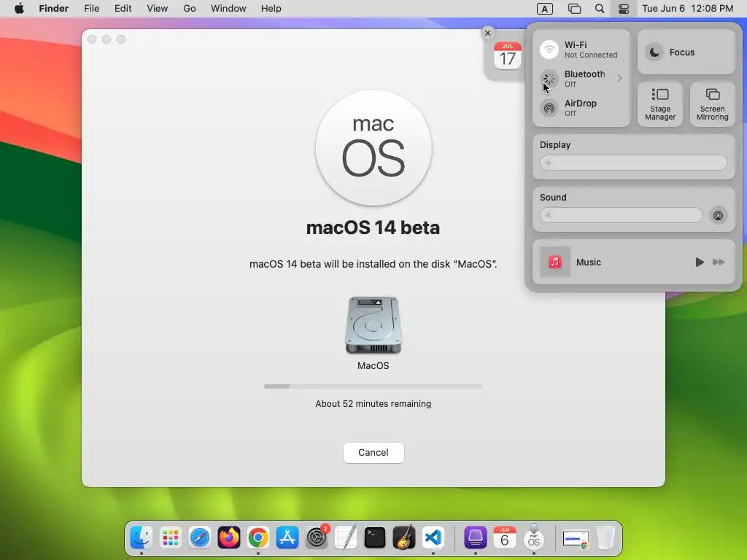Open Calendar from the Dock
Image resolution: width=747 pixels, height=560 pixels.
tap(505, 538)
